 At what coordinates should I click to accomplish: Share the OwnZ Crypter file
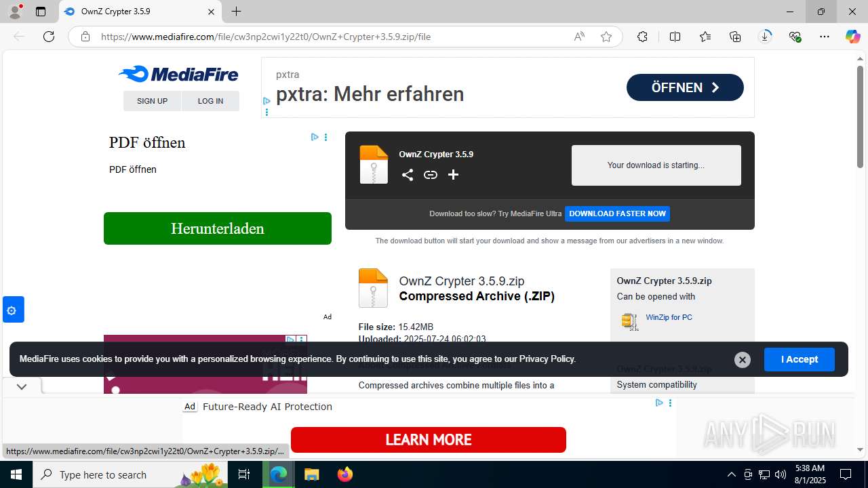pos(408,175)
